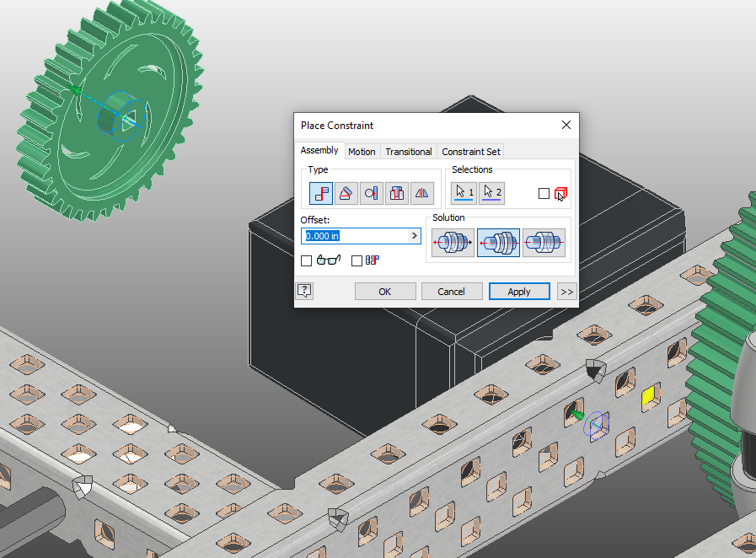
Task: Activate first selection button
Action: (464, 193)
